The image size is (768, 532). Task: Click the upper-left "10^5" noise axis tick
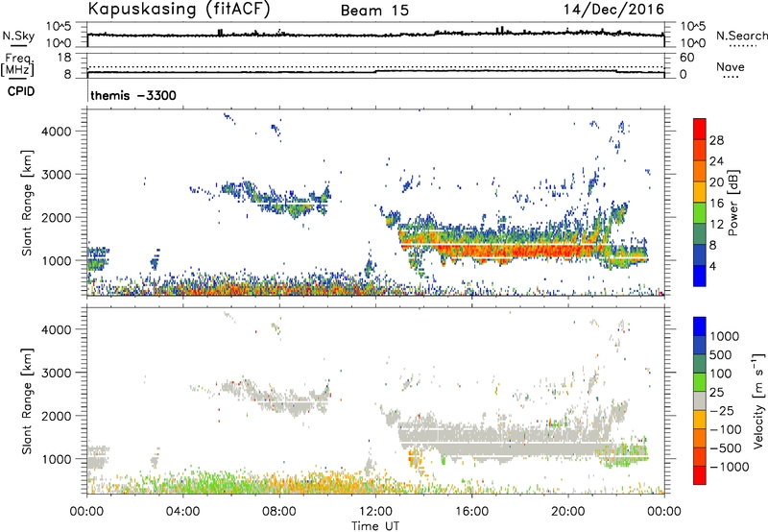59,26
